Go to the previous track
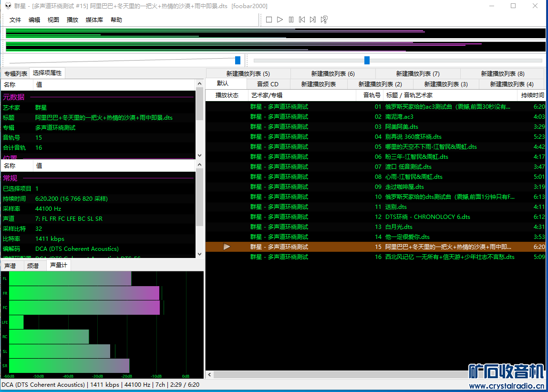548x392 pixels. [302, 20]
